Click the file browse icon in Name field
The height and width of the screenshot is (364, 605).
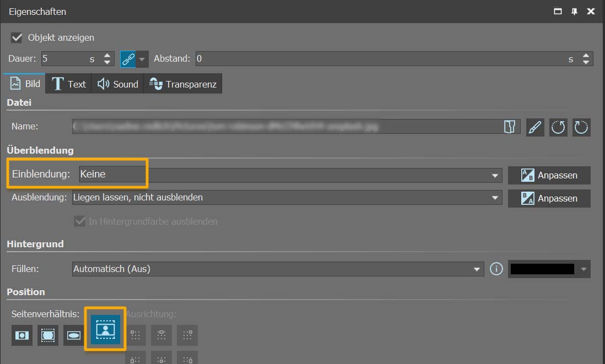tap(509, 127)
